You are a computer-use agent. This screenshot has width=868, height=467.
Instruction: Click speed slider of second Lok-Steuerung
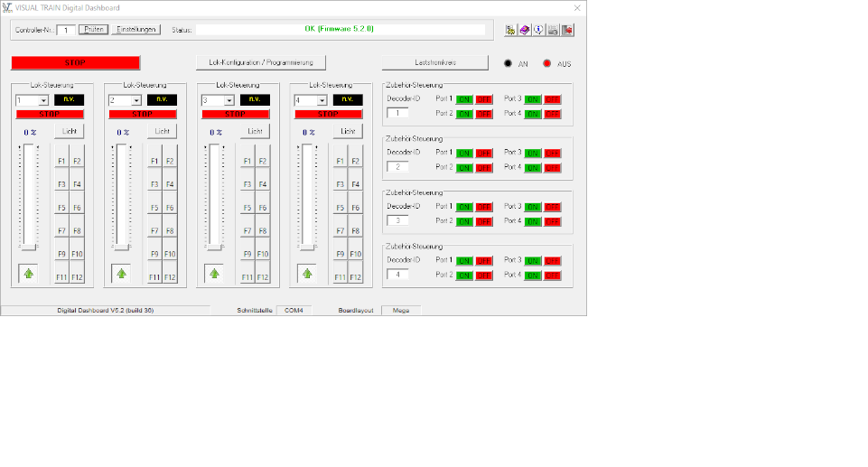click(x=121, y=196)
